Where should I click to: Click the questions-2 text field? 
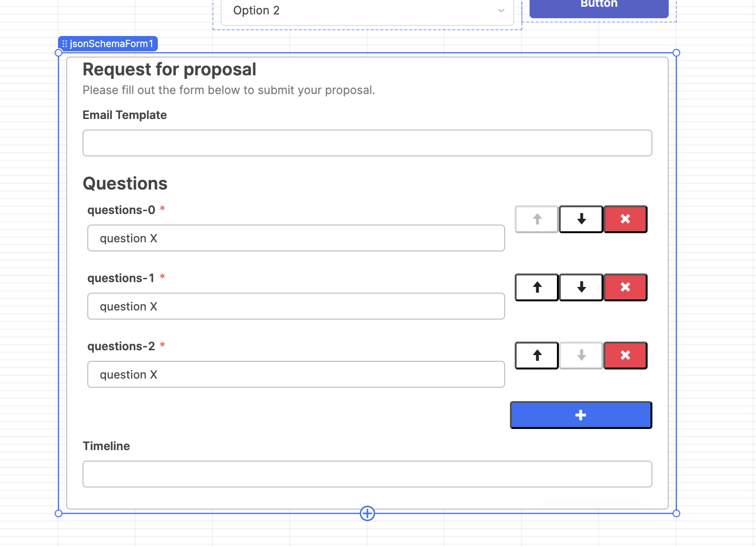click(x=296, y=374)
